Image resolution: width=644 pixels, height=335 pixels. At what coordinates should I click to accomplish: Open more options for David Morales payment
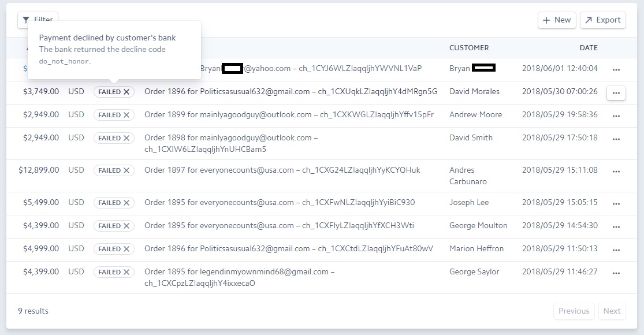616,92
